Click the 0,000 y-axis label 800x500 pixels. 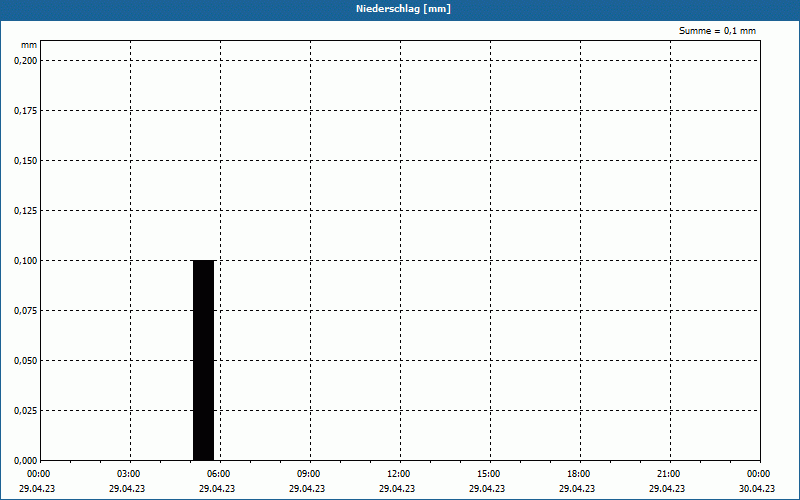[26, 461]
